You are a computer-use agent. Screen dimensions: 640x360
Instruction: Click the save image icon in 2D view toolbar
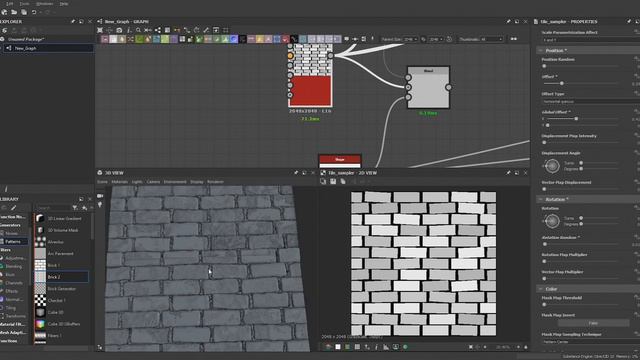[x=333, y=181]
